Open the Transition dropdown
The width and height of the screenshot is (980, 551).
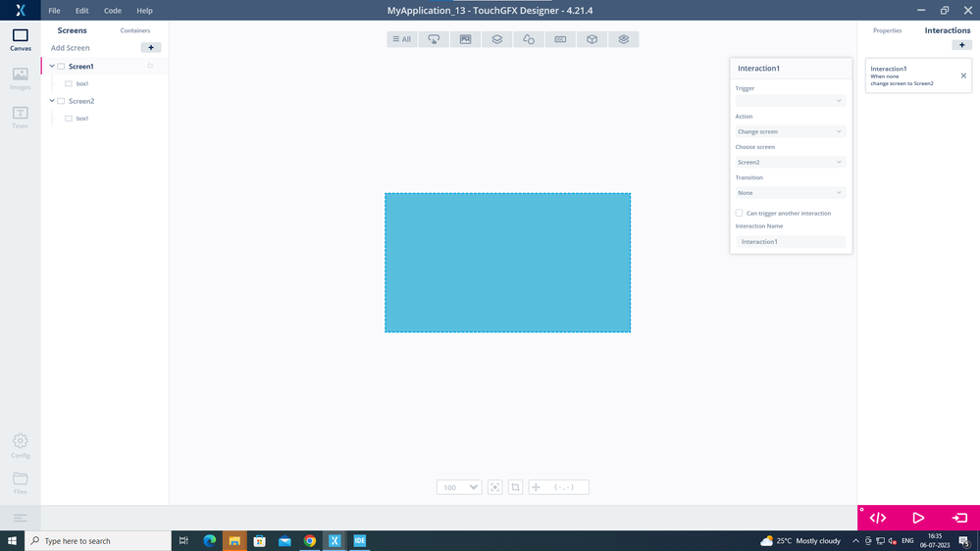click(x=790, y=192)
